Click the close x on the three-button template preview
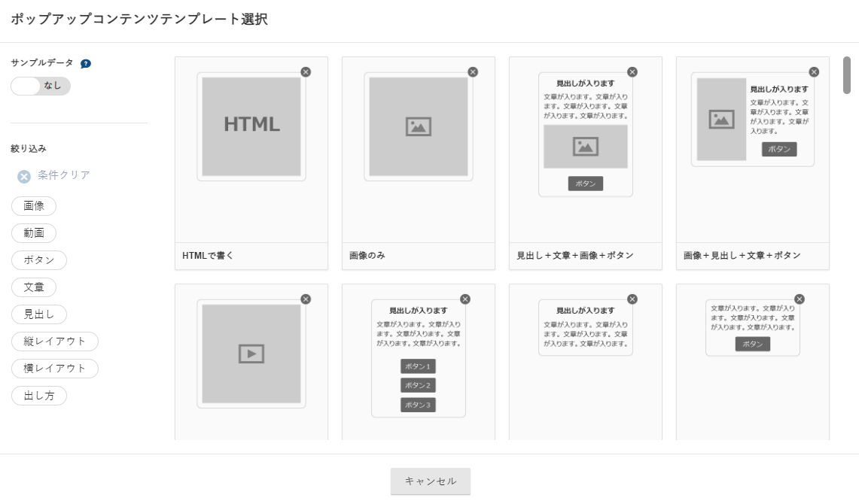The width and height of the screenshot is (859, 504). pos(465,299)
